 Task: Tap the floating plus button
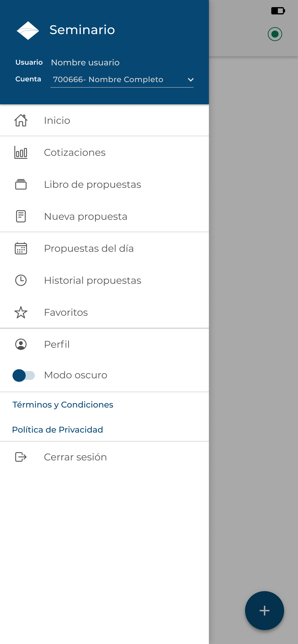[265, 611]
